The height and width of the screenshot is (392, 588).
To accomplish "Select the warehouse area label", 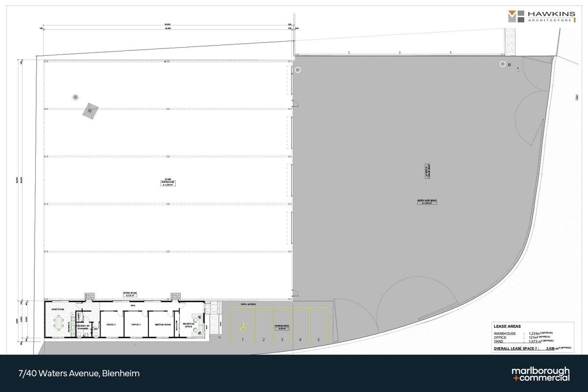I will pyautogui.click(x=168, y=182).
